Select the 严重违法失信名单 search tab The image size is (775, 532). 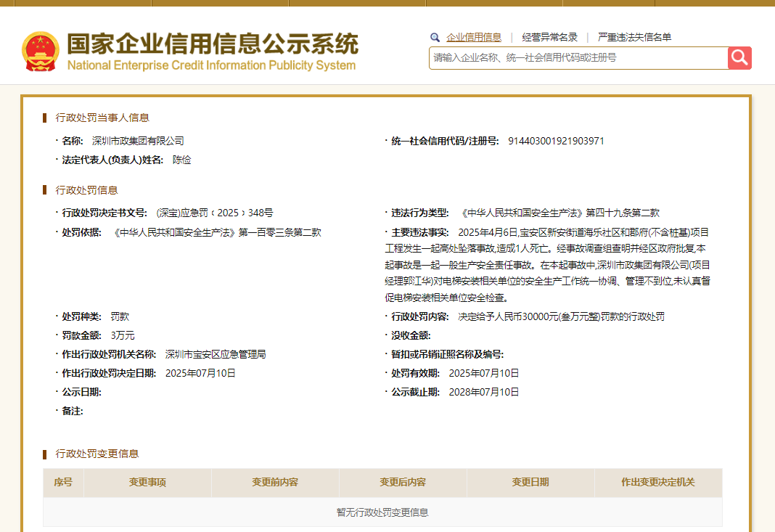coord(635,37)
